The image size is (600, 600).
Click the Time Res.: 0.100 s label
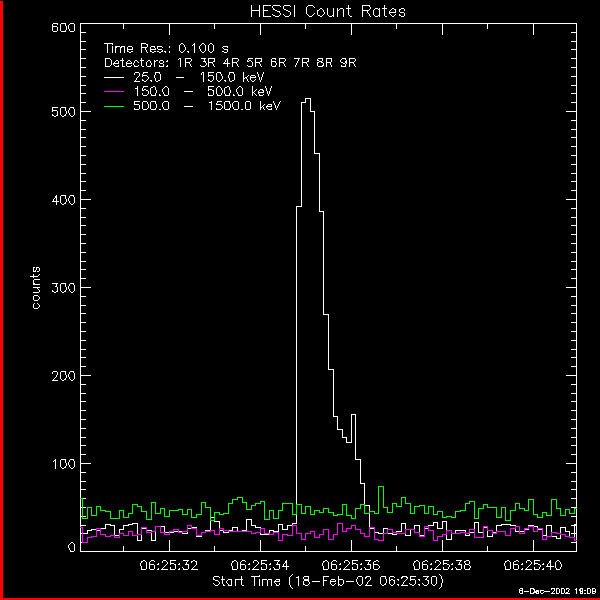pos(166,48)
